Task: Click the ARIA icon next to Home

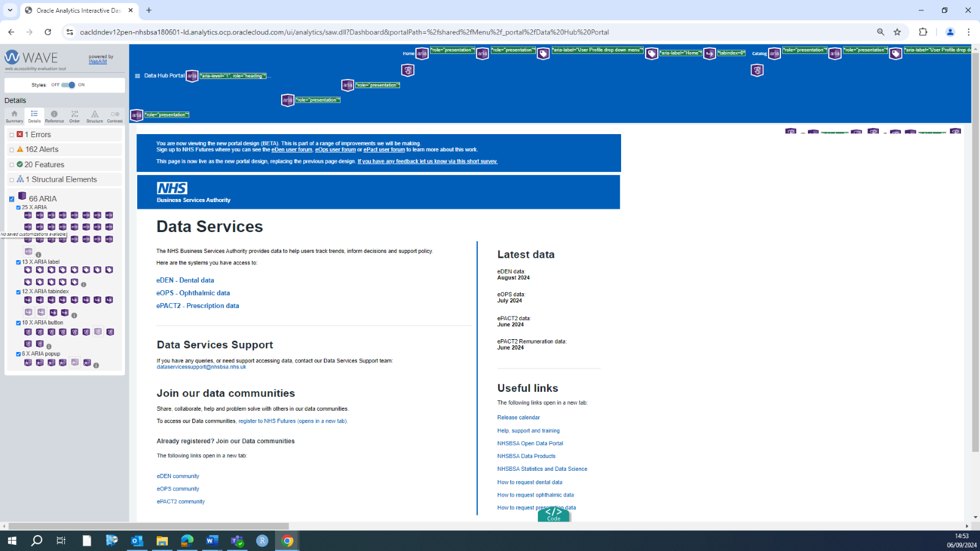Action: click(x=422, y=54)
